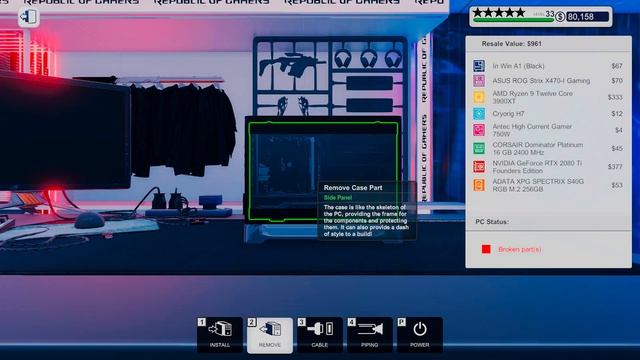640x360 pixels.
Task: Click the ASUS ROG Strix motherboard icon
Action: tap(479, 80)
